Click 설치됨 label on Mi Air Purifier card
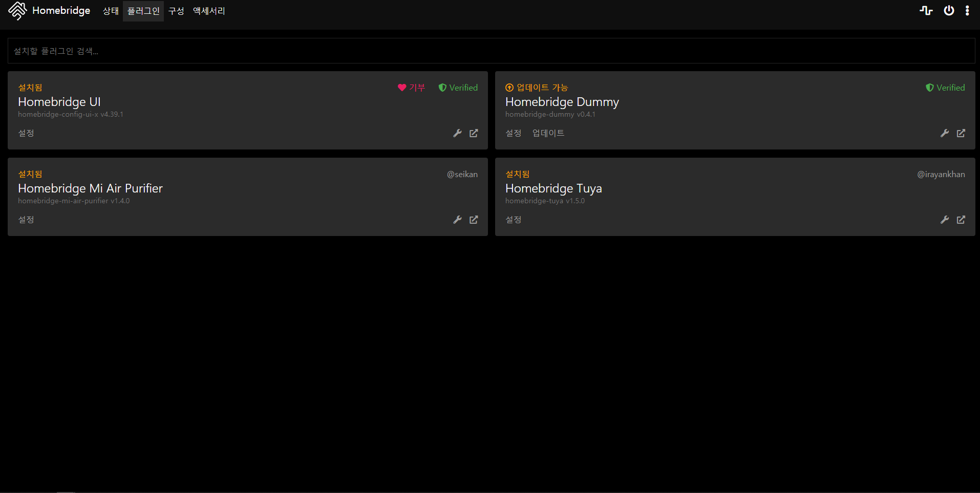Viewport: 980px width, 493px height. click(30, 174)
